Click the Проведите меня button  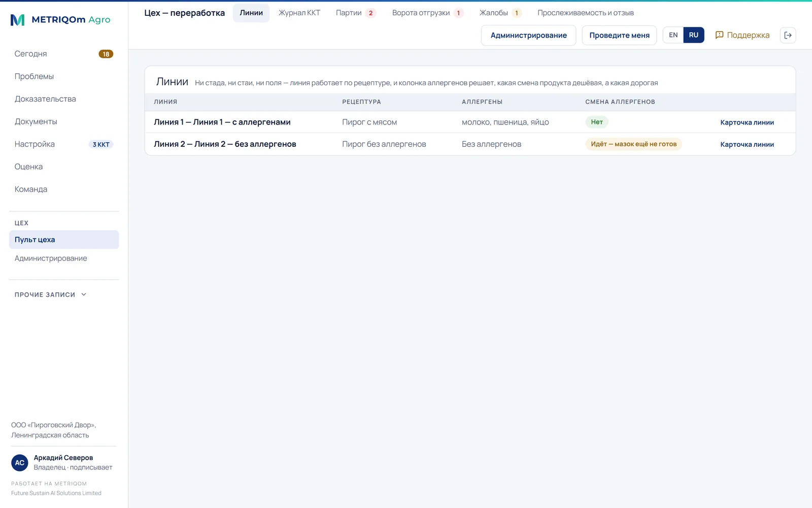pos(619,35)
